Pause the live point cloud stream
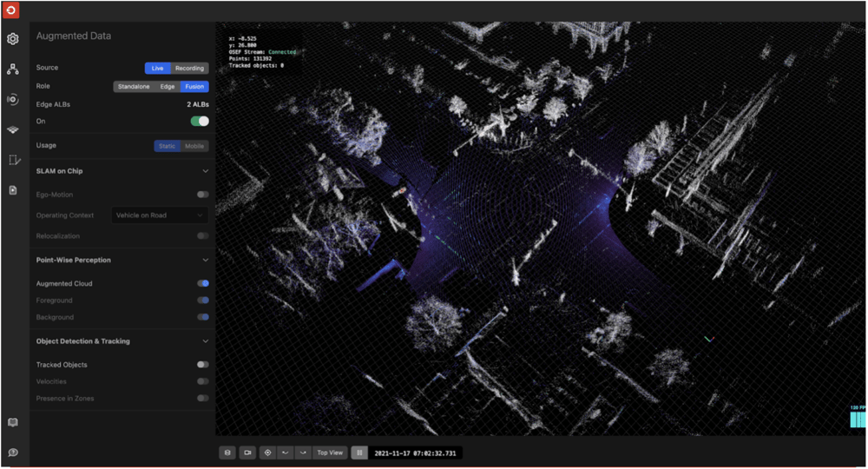 click(358, 452)
